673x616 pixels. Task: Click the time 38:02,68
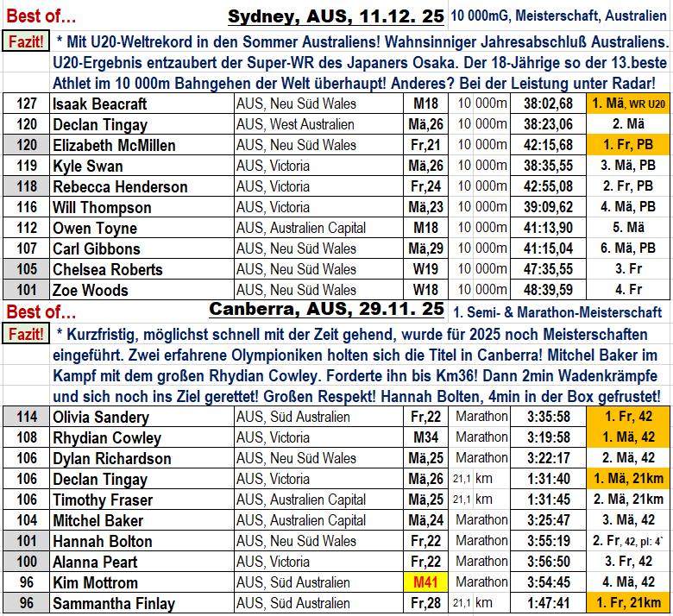(548, 104)
